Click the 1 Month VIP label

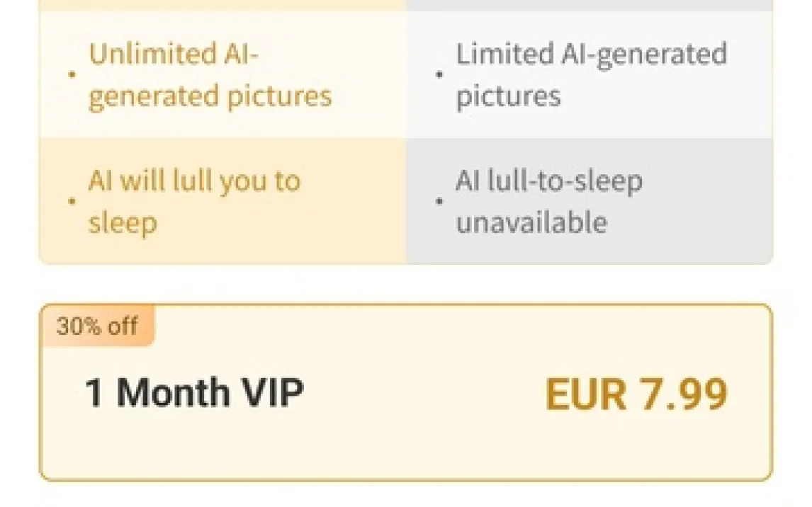[x=194, y=392]
